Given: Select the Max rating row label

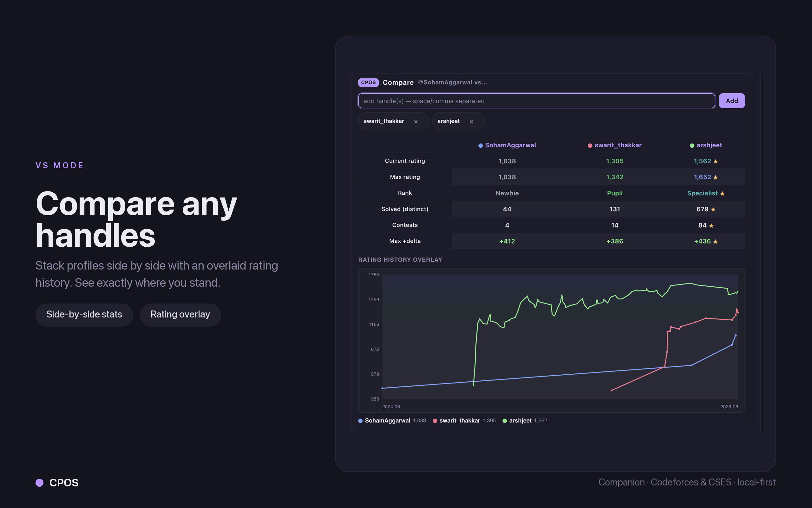Looking at the screenshot, I should tap(405, 177).
